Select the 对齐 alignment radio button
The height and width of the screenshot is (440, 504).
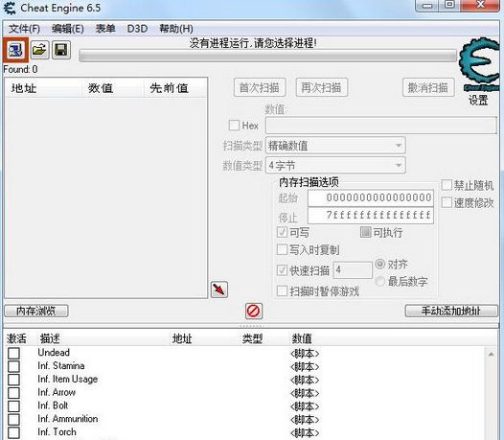380,264
